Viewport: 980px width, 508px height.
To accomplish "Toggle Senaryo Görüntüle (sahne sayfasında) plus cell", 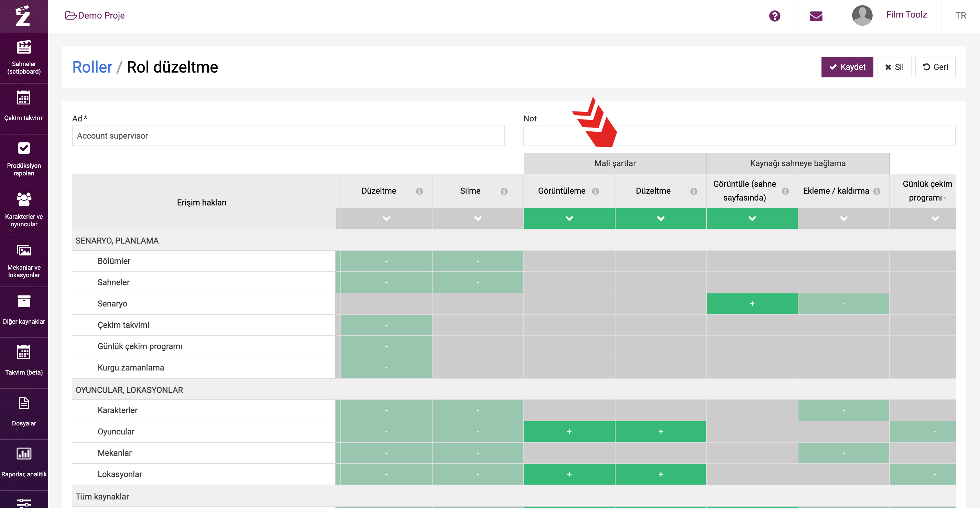I will pyautogui.click(x=752, y=304).
